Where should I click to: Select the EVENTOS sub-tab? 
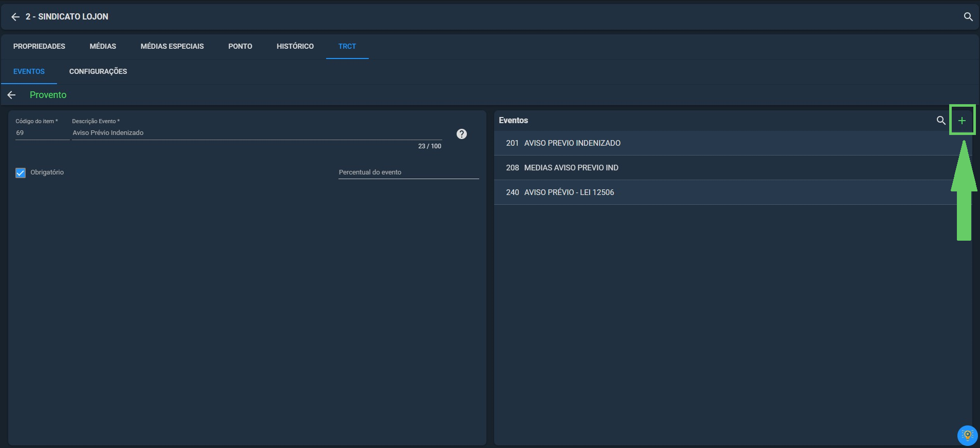pos(29,71)
